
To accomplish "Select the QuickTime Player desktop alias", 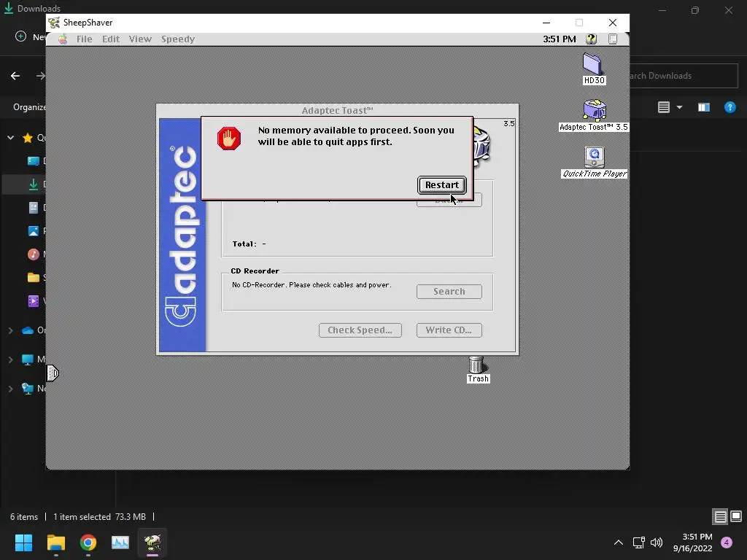I will pyautogui.click(x=594, y=163).
